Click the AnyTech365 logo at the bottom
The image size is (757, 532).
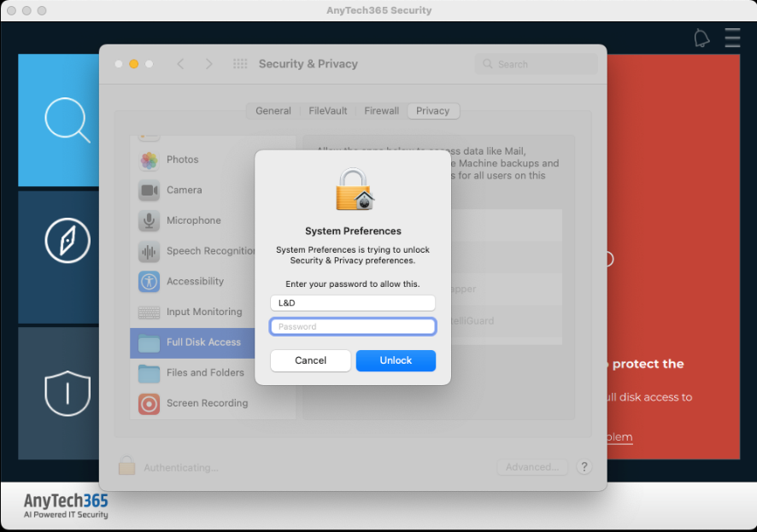click(x=66, y=506)
